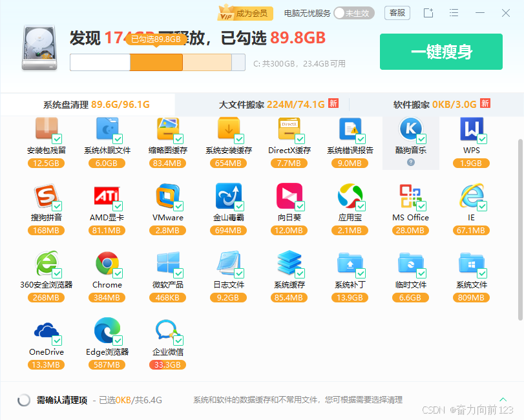Click the 6.6GB size badge of 临时文件
The width and height of the screenshot is (524, 420).
tap(410, 298)
